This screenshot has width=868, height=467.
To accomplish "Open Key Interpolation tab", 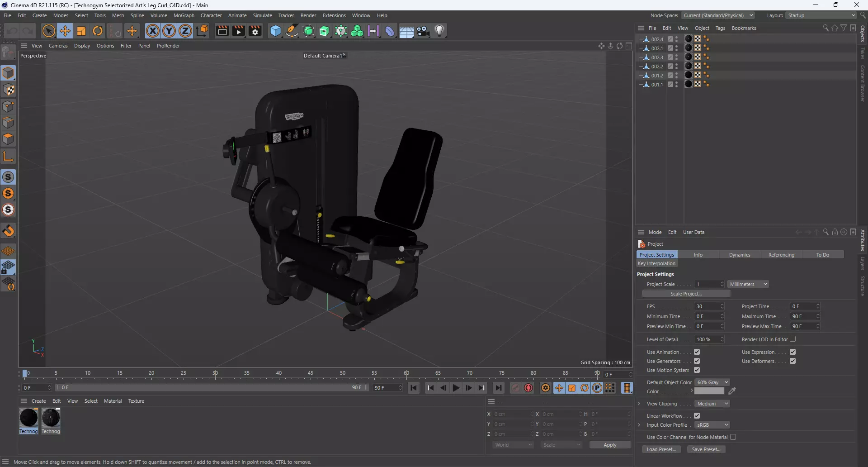I will pos(656,263).
